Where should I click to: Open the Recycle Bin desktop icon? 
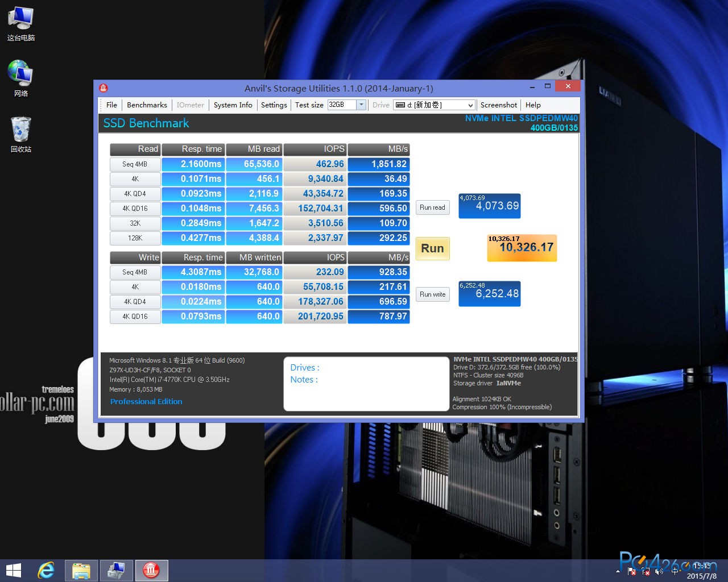coord(20,135)
